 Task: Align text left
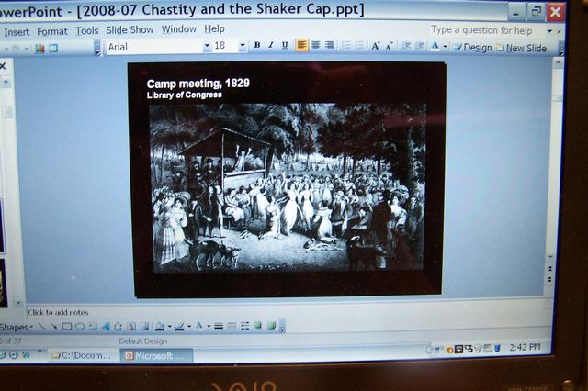tap(301, 45)
